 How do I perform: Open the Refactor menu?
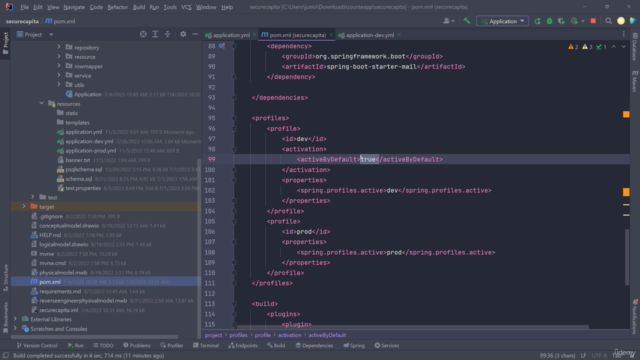(118, 7)
